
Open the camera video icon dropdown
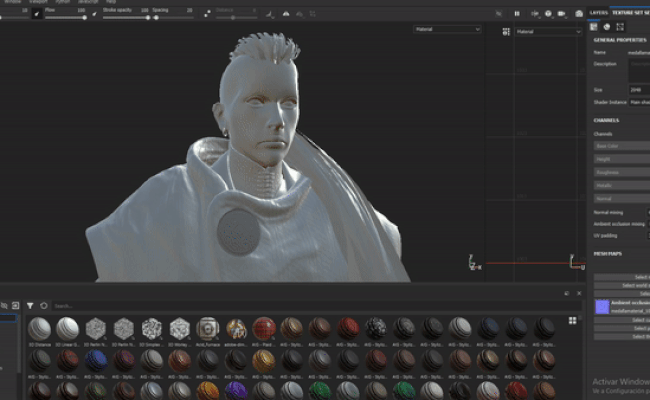(x=562, y=14)
